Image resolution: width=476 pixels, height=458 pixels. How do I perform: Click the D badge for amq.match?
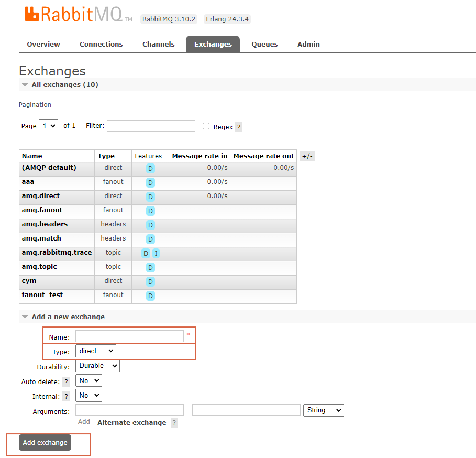150,239
